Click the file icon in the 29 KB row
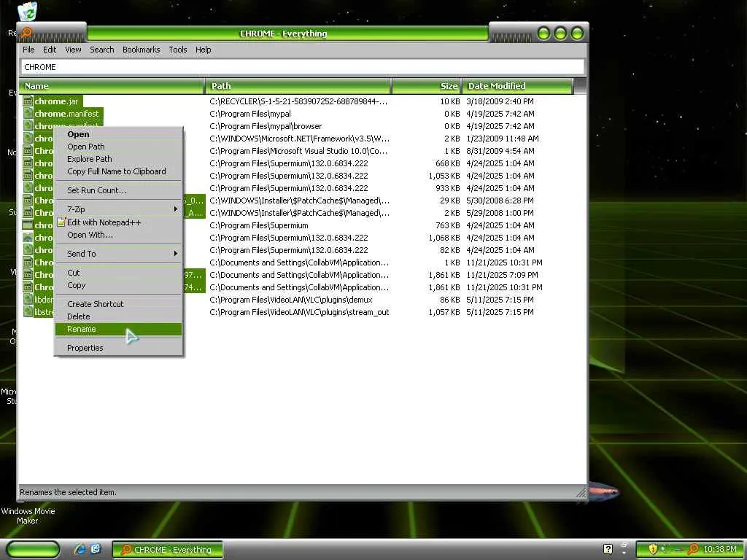 tap(28, 200)
